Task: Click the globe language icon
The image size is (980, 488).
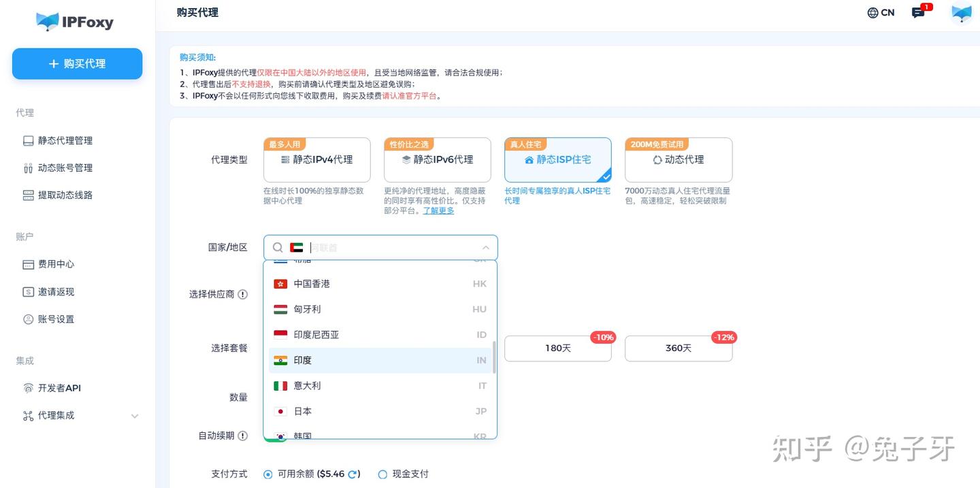Action: tap(872, 12)
